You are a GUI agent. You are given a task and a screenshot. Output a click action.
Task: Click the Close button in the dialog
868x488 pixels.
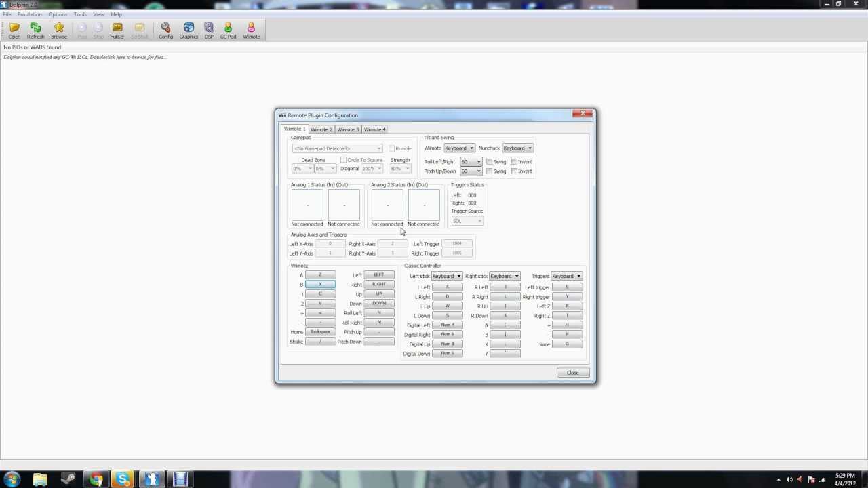point(573,373)
